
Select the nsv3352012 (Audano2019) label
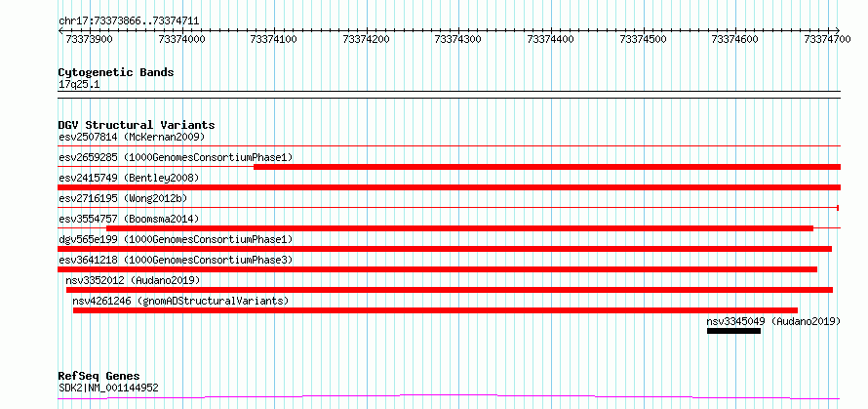tap(133, 280)
